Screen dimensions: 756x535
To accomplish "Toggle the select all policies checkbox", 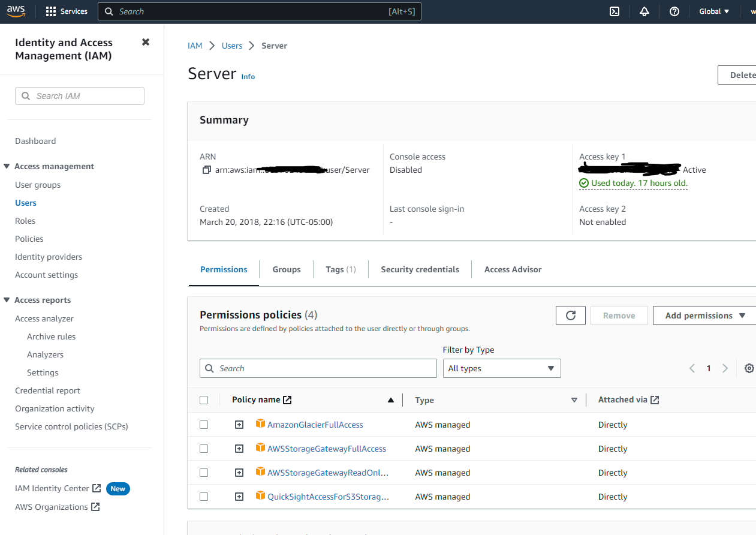I will [x=204, y=400].
